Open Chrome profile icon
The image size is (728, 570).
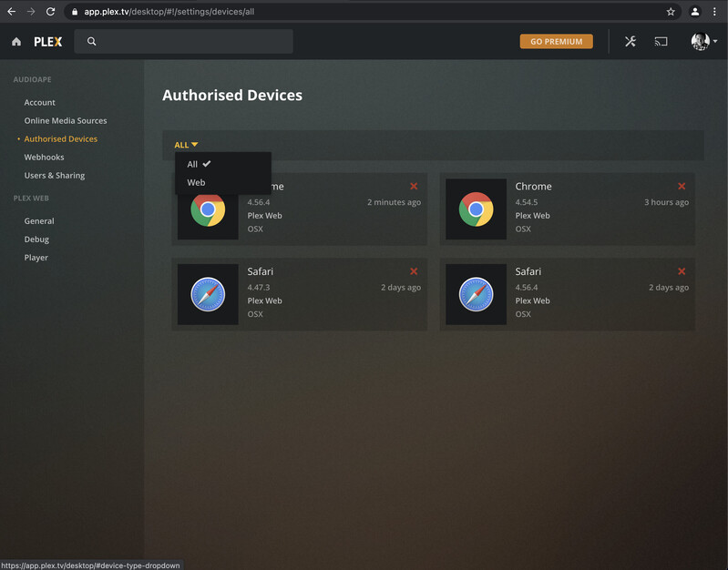click(x=694, y=12)
